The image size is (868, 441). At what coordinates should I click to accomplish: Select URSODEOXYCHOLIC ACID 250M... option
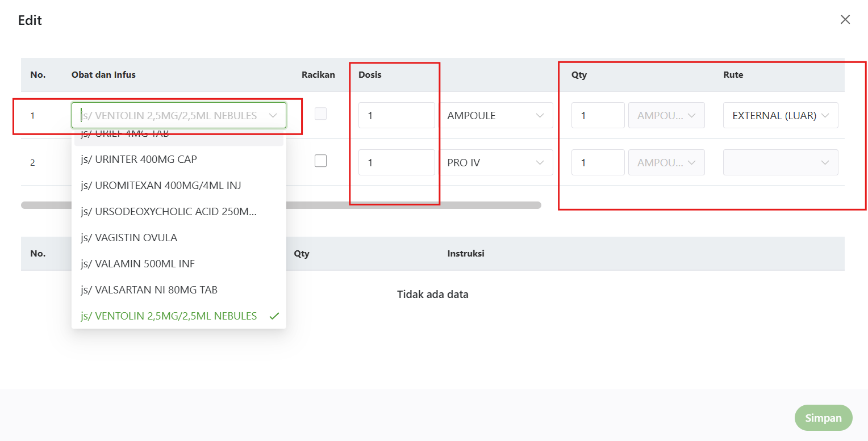click(168, 212)
